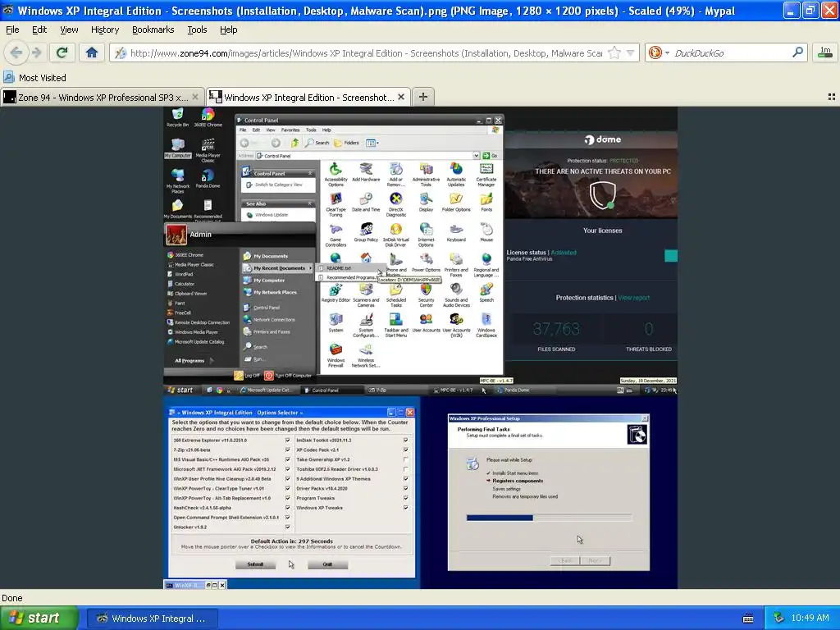
Task: Click the Recycle Bin desktop icon
Action: click(x=177, y=117)
